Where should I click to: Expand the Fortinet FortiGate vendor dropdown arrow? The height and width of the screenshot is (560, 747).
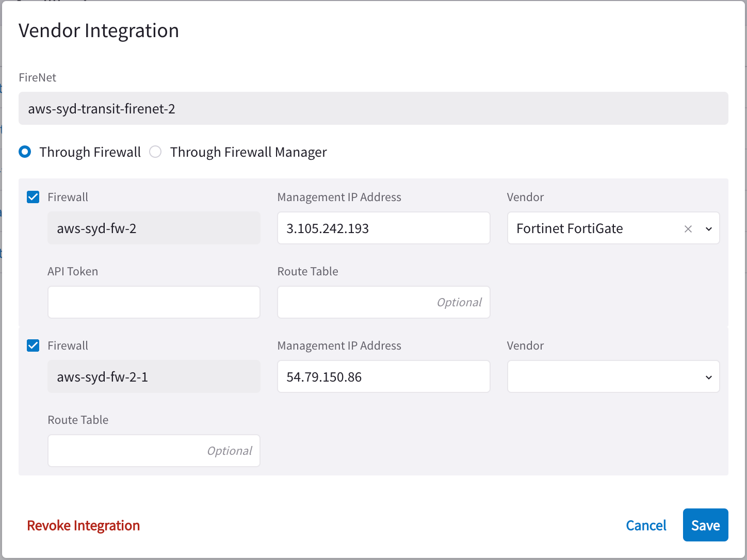coord(709,229)
